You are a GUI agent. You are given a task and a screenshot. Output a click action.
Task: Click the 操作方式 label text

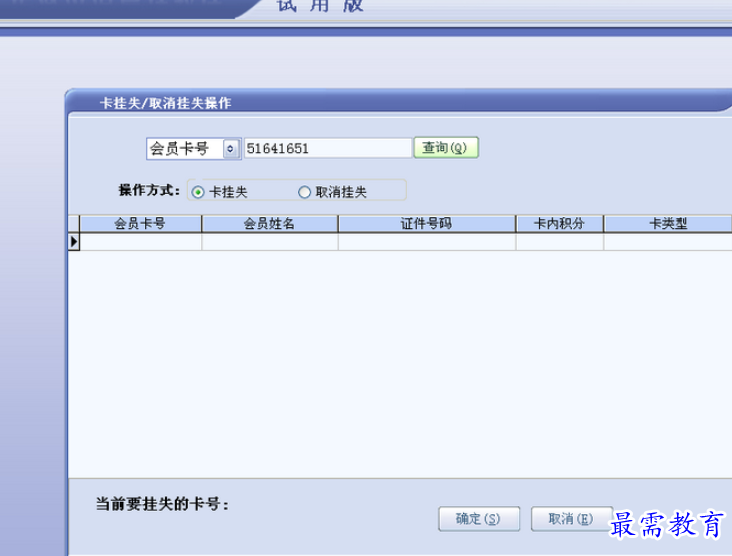pos(149,190)
